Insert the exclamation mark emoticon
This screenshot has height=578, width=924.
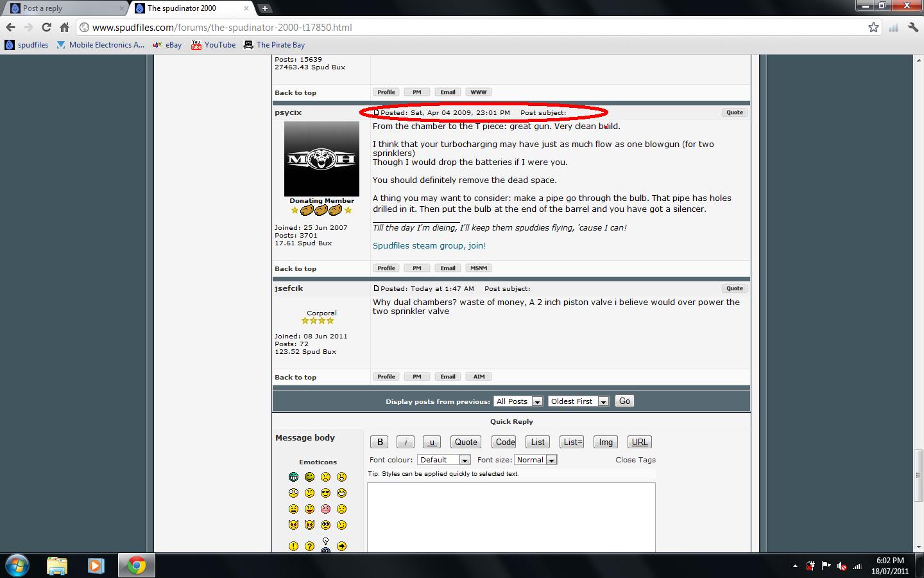pyautogui.click(x=293, y=546)
